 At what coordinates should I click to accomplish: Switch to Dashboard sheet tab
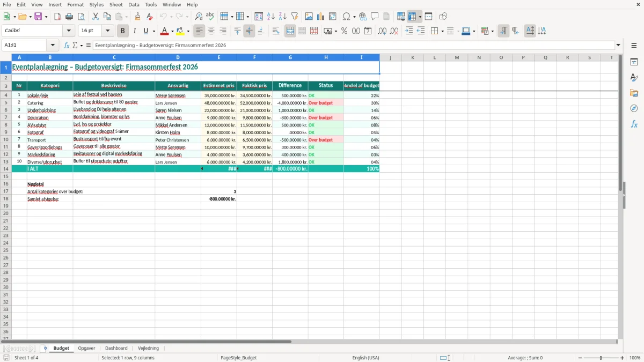pyautogui.click(x=116, y=349)
